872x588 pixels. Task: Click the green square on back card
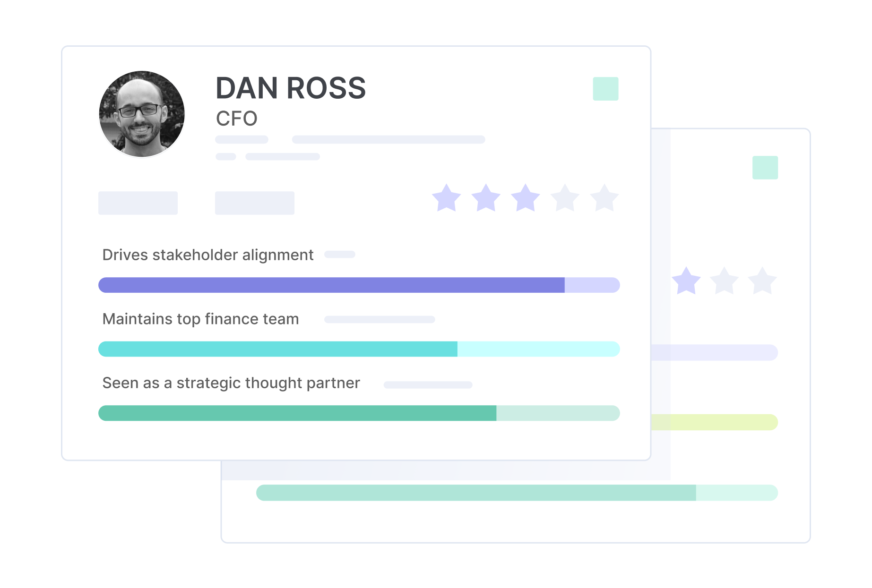[x=765, y=168]
